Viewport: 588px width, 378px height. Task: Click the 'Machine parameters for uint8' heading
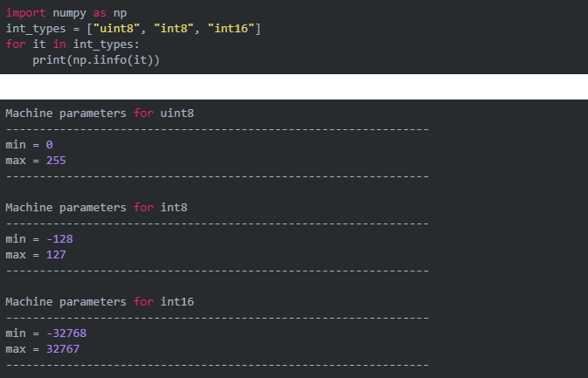(99, 113)
